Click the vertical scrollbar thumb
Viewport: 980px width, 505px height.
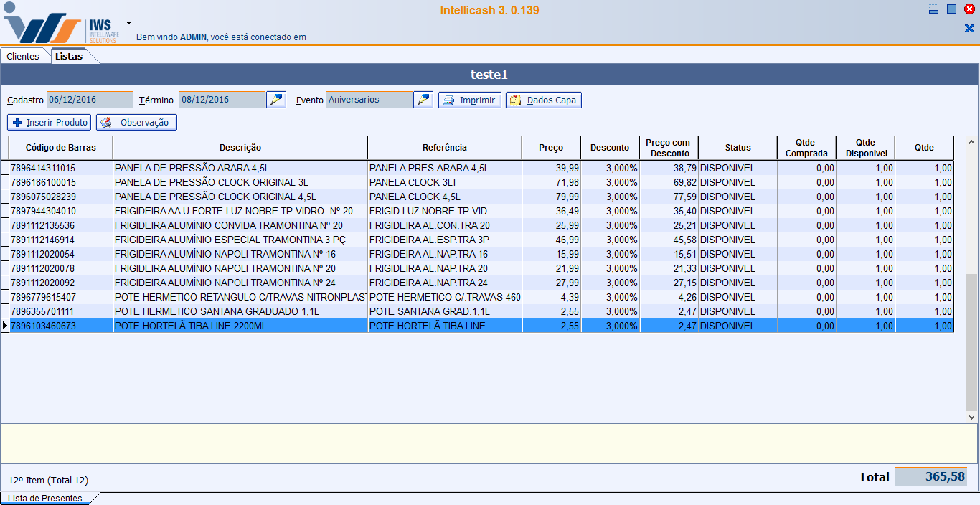click(x=972, y=342)
